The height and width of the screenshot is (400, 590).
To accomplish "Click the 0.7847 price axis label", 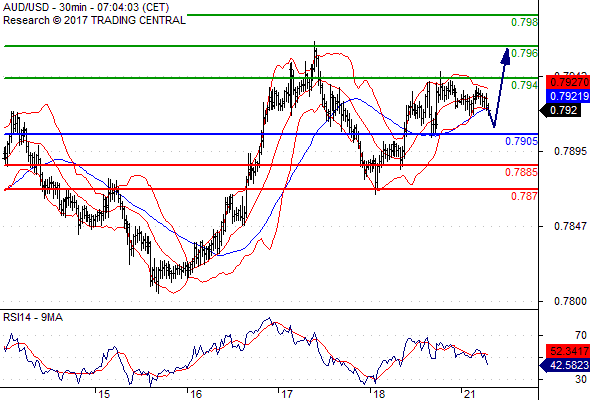I will tap(570, 226).
